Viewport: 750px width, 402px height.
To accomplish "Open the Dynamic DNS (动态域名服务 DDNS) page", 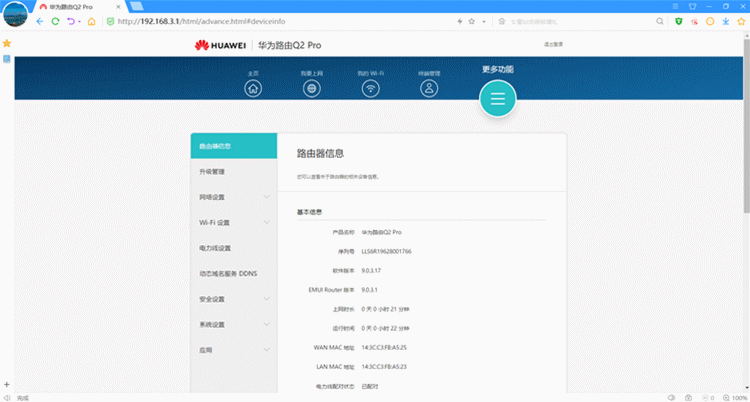I will click(232, 273).
